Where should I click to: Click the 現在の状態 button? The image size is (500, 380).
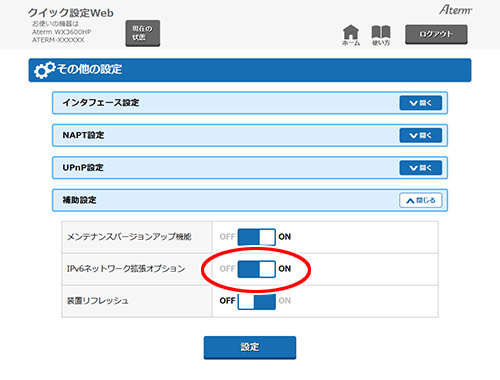[143, 33]
